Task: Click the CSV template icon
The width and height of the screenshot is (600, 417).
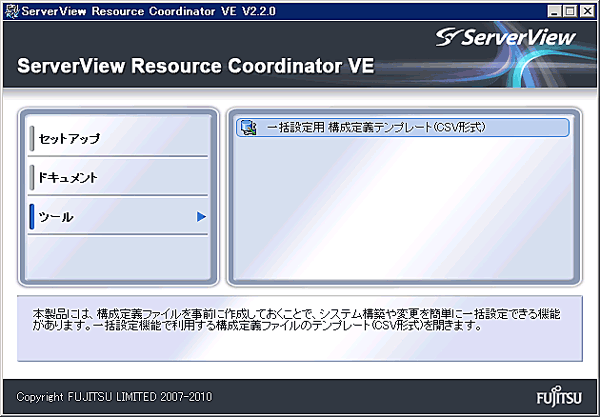Action: click(x=249, y=128)
